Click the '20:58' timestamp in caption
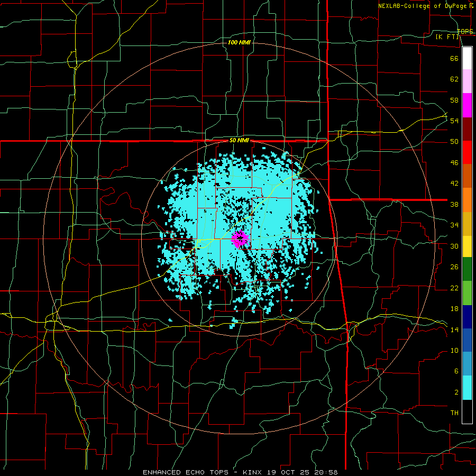The width and height of the screenshot is (476, 476). point(326,472)
